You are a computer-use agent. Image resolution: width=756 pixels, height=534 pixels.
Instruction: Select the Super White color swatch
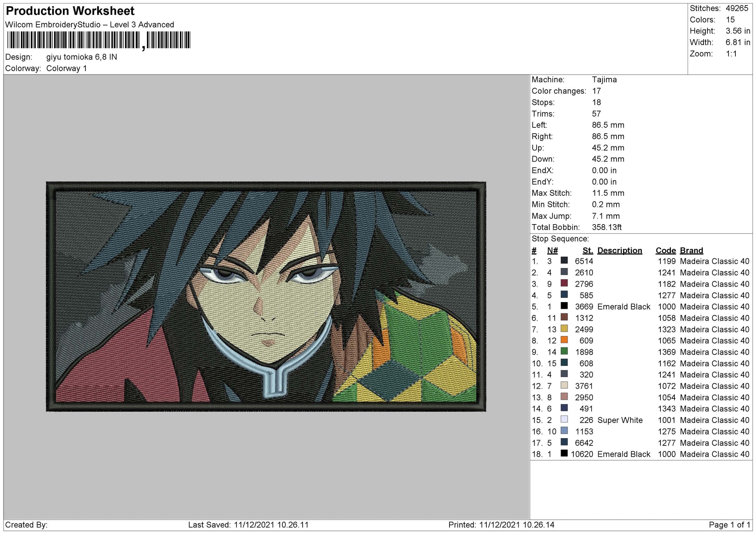(564, 419)
